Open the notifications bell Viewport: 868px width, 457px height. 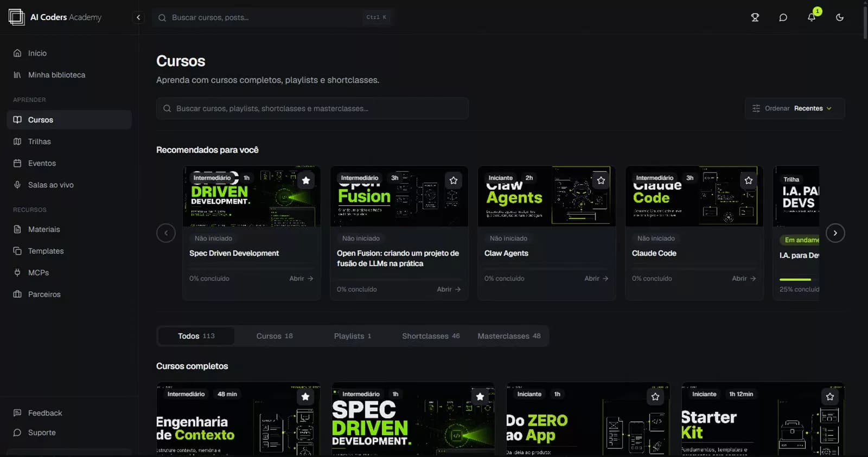coord(812,17)
